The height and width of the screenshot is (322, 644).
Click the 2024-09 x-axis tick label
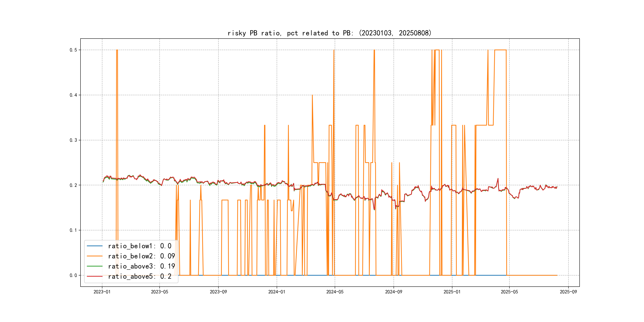[x=394, y=292]
